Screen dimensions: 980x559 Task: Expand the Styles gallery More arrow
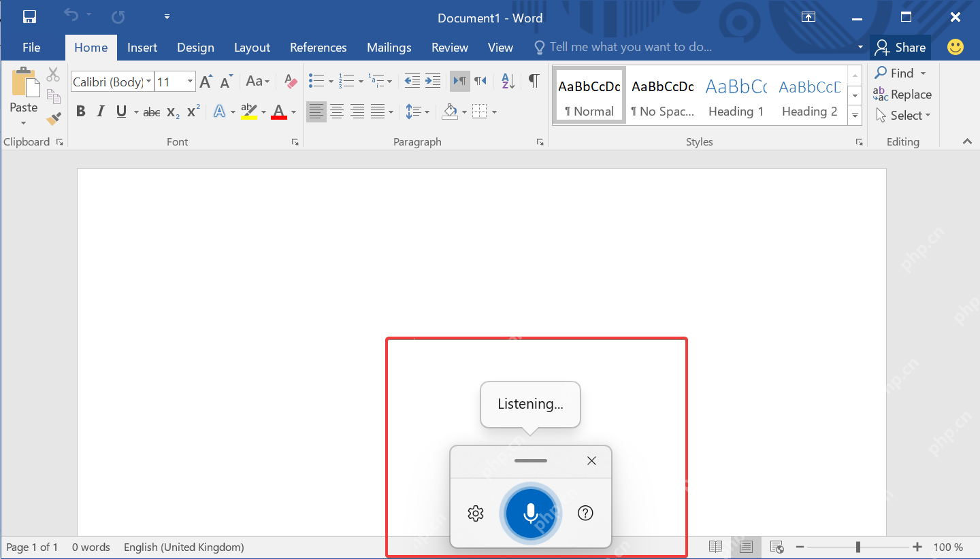(855, 116)
